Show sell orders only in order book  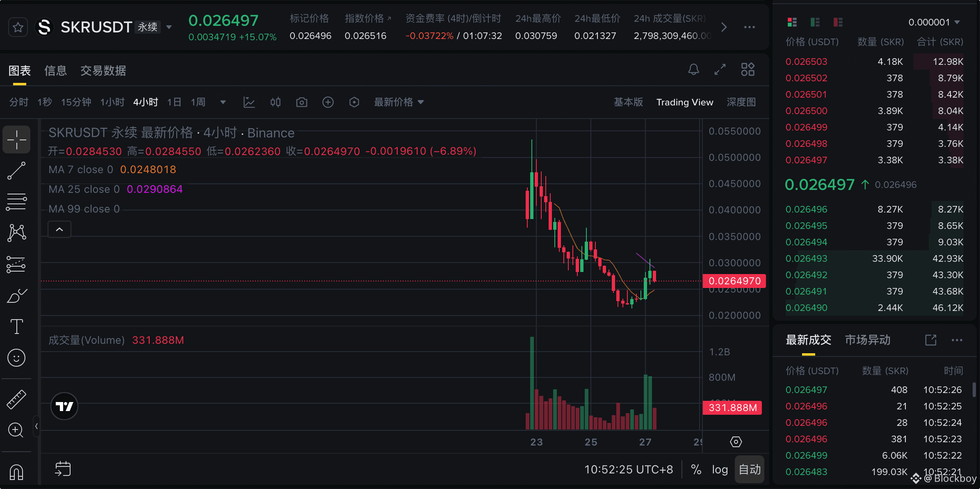(x=838, y=22)
